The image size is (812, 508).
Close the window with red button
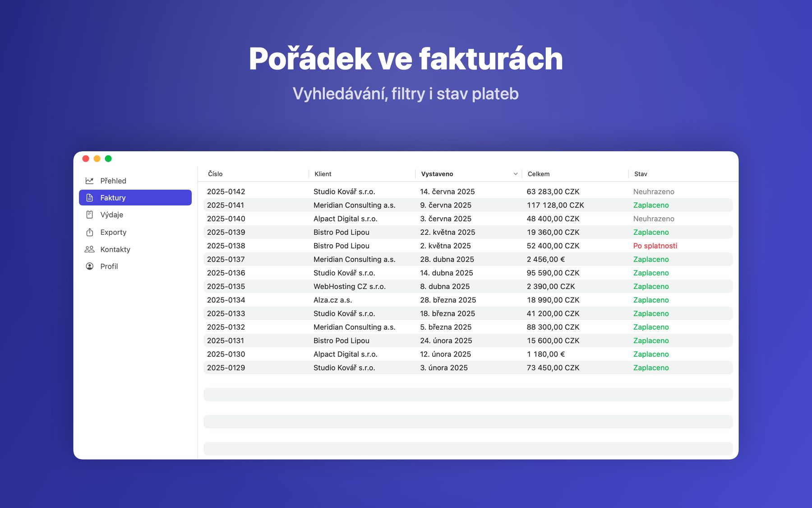86,158
